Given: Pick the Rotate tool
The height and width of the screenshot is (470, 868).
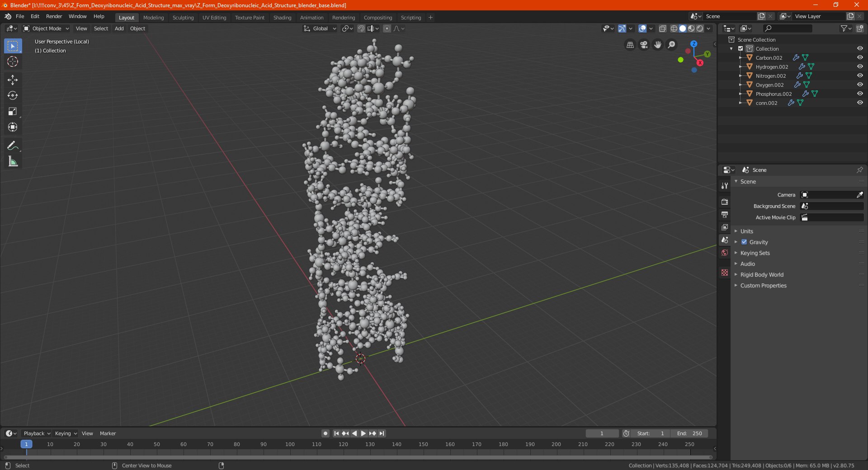Looking at the screenshot, I should click(13, 96).
